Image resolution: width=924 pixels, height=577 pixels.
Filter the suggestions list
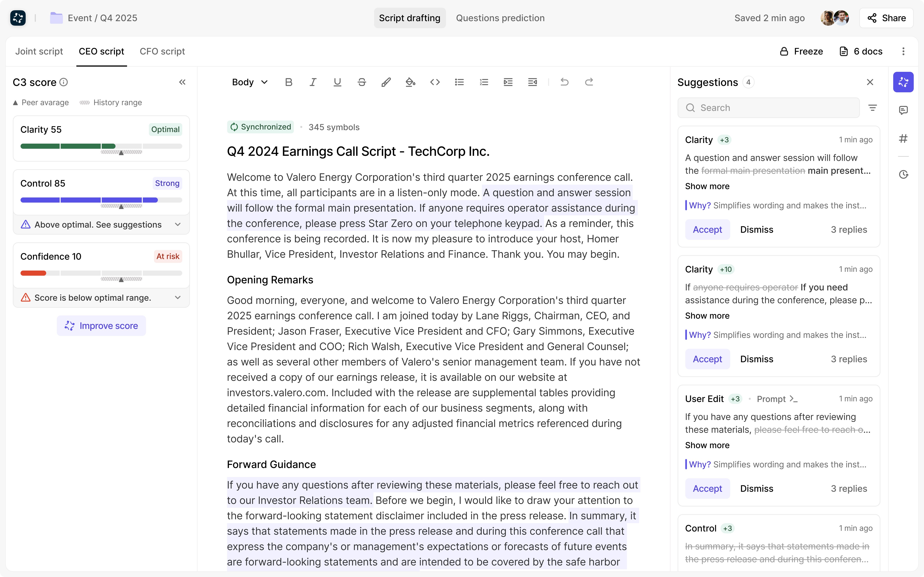pos(872,108)
